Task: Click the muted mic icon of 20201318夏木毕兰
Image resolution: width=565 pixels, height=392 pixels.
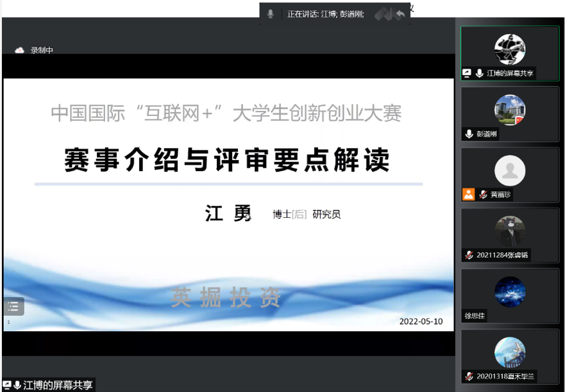Action: click(469, 376)
